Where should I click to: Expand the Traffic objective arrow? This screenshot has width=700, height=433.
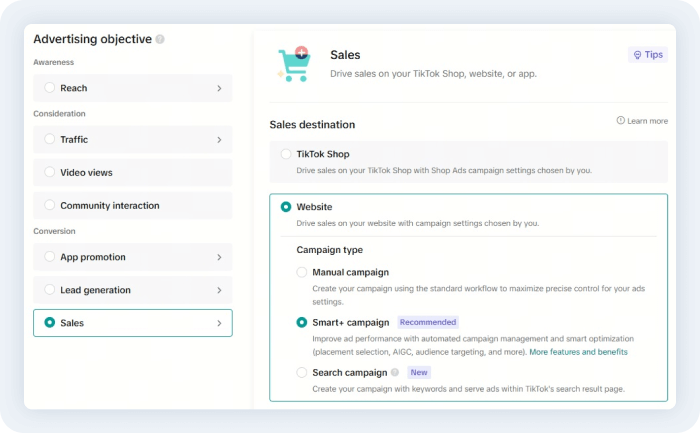[219, 140]
